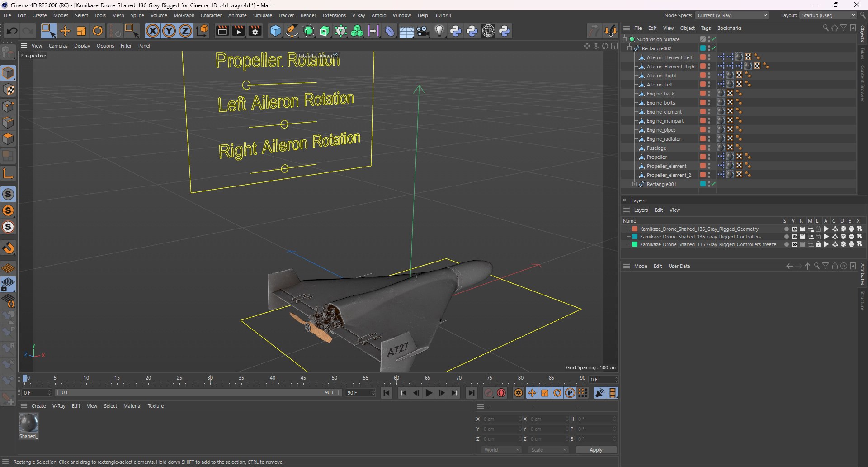
Task: Open the V-Ray menu
Action: click(x=359, y=15)
